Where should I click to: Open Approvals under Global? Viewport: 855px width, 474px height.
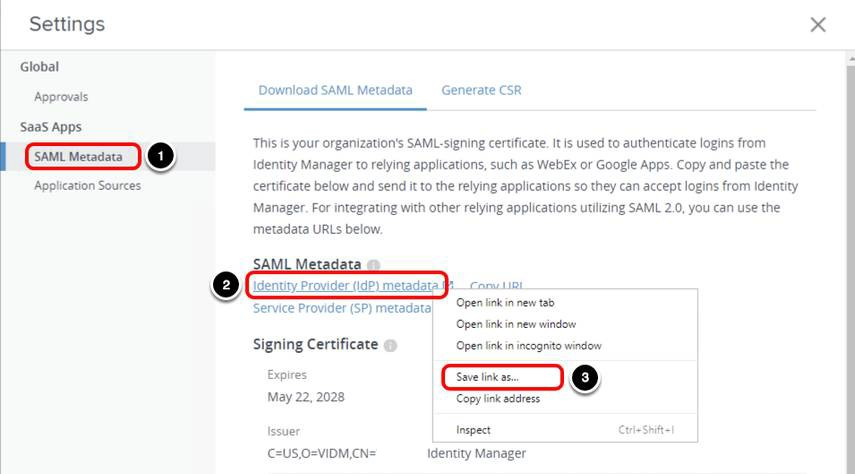pos(61,97)
